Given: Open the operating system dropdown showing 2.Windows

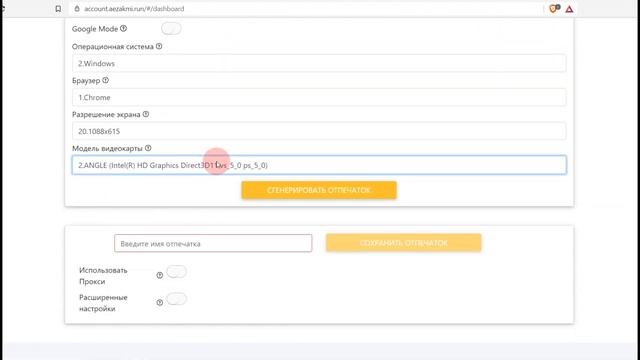Looking at the screenshot, I should 319,63.
